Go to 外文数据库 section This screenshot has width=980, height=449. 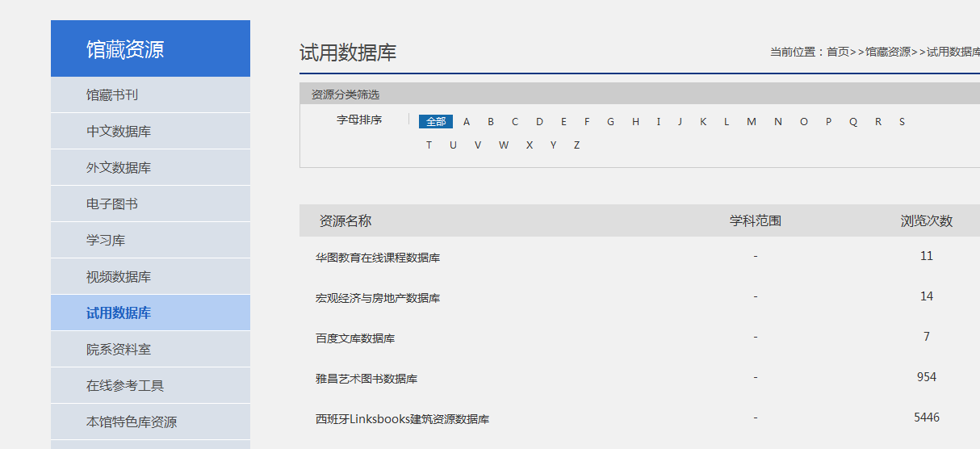(x=150, y=167)
